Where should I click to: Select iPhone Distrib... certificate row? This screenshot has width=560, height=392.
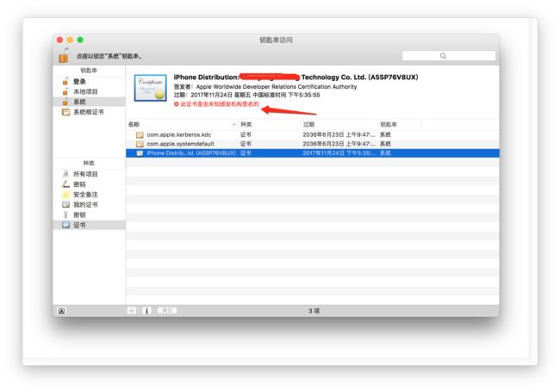[x=313, y=153]
